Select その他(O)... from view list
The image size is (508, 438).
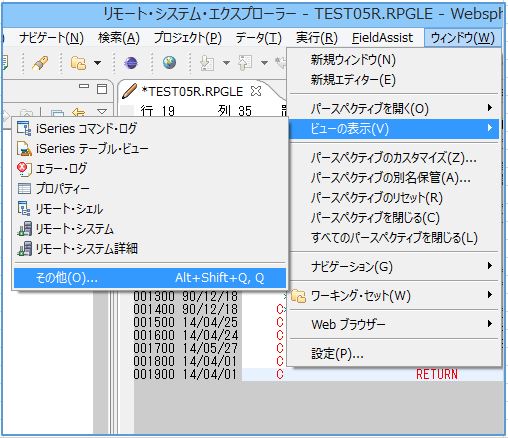150,278
